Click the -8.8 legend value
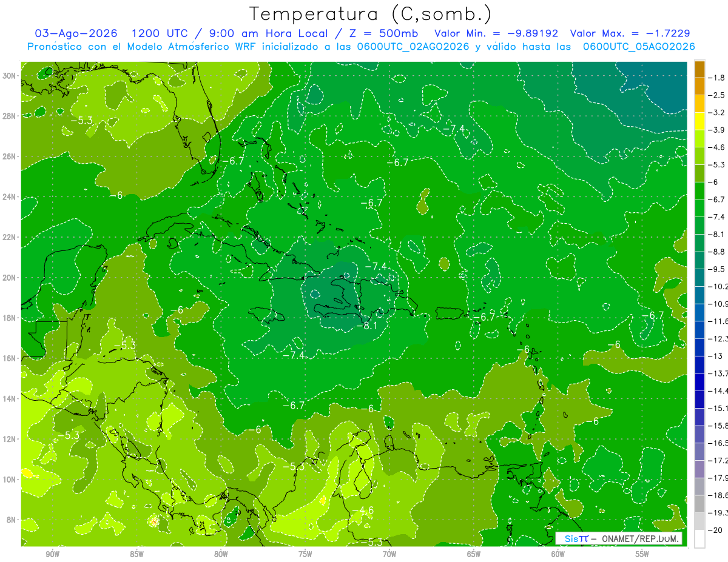Image resolution: width=728 pixels, height=562 pixels. point(717,252)
